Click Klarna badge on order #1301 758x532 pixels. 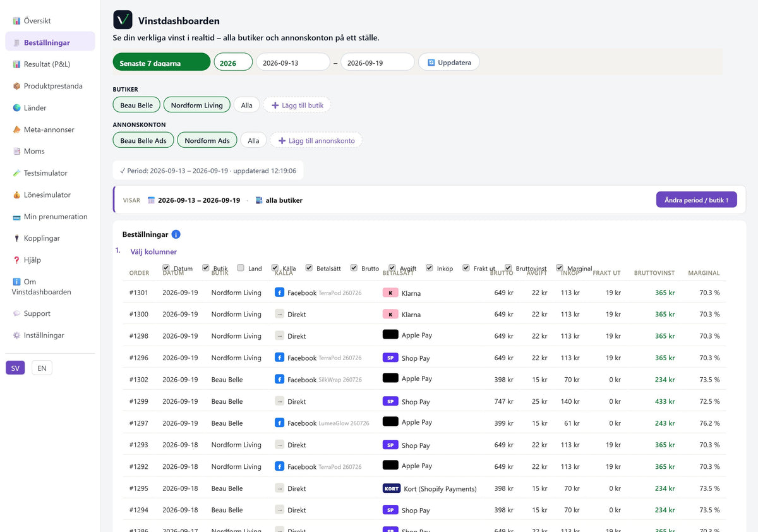click(x=391, y=293)
